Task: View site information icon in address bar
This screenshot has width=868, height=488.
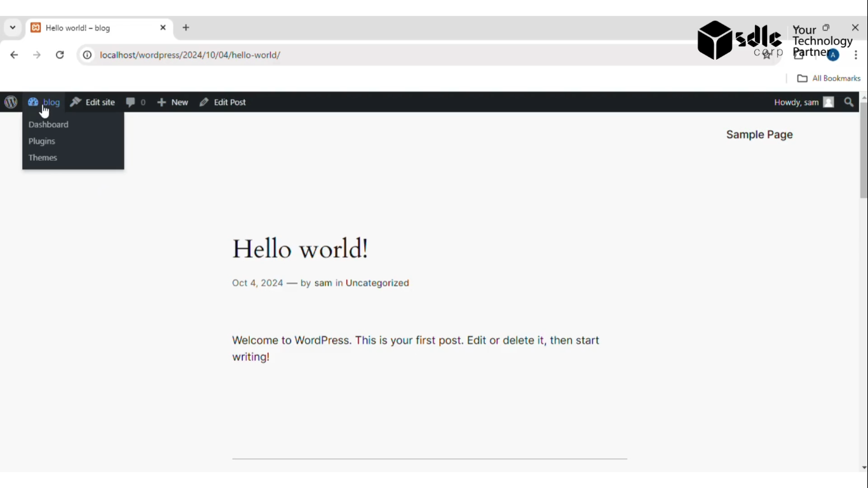Action: tap(88, 55)
